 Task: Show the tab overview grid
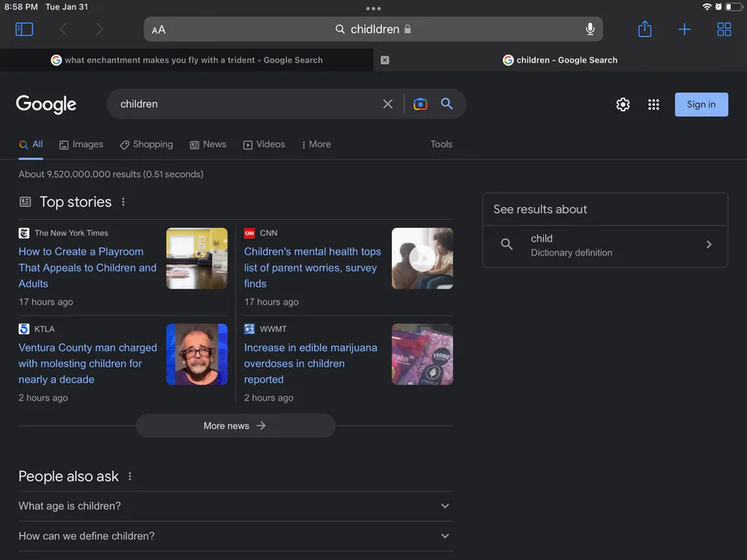point(724,29)
